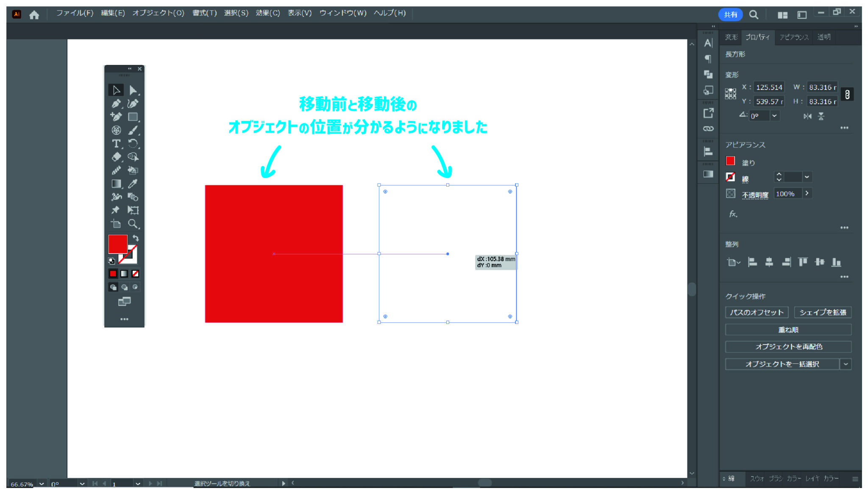Click the X coordinate input field

769,87
